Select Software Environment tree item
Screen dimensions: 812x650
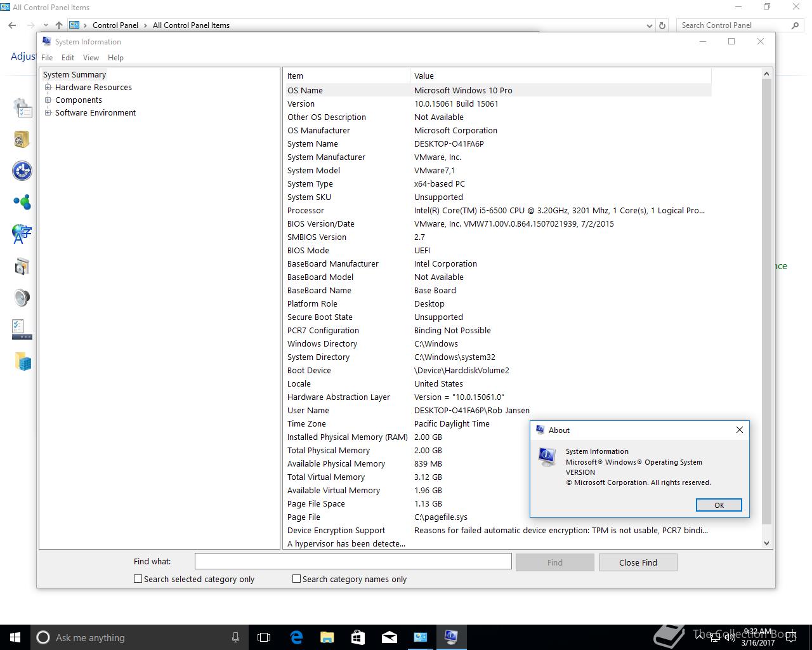click(x=95, y=113)
